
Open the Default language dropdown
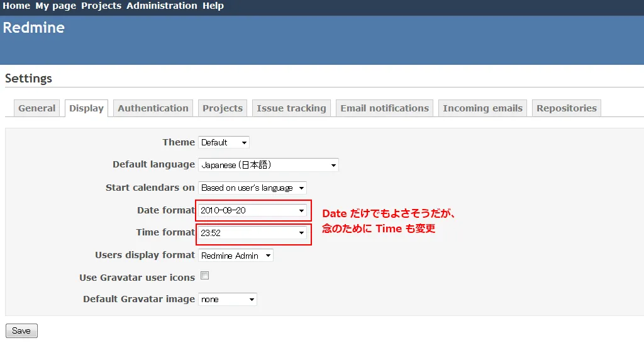click(268, 165)
